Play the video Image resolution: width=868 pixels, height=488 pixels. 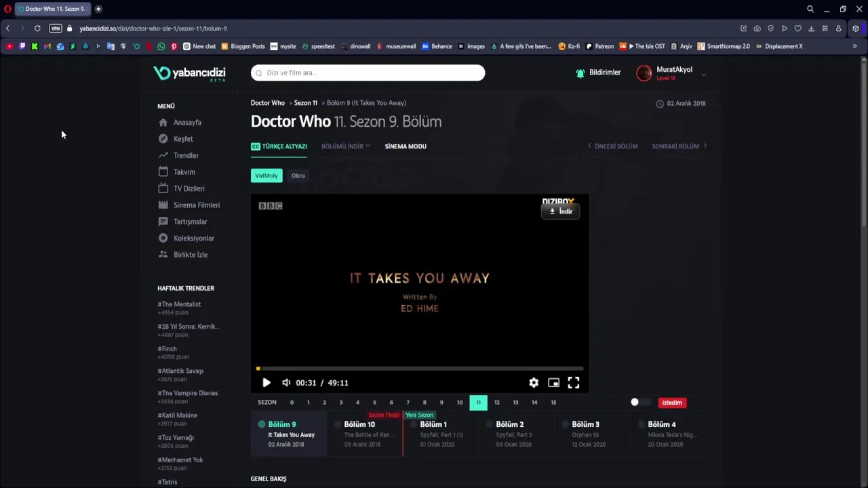(x=267, y=383)
